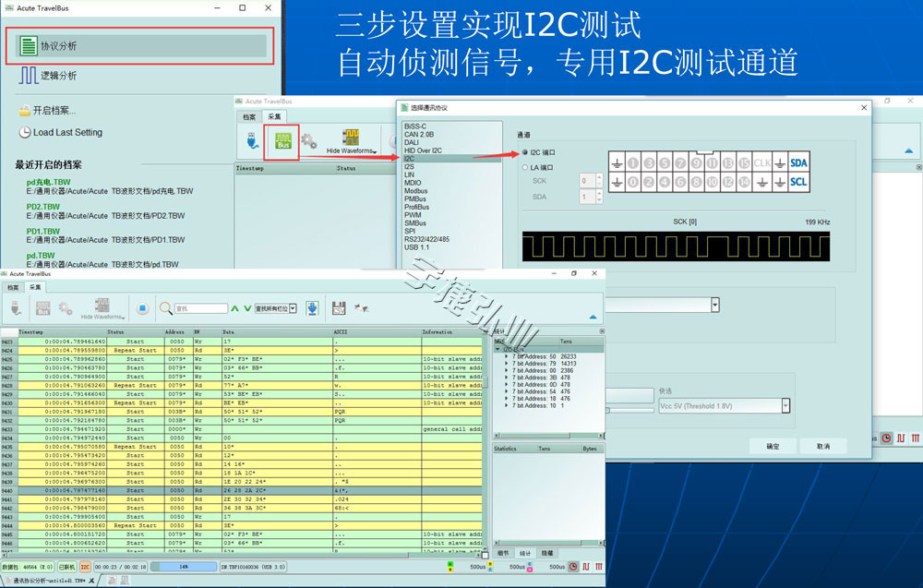923x588 pixels.
Task: Click the icon right of the CSV button
Action: tap(361, 307)
